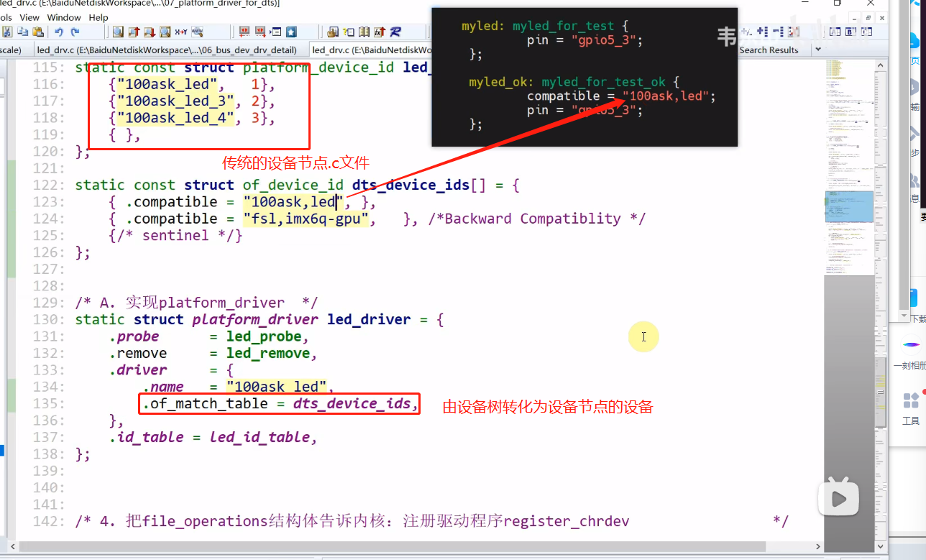
Task: Click the Cut scissors toolbar icon
Action: (6, 32)
